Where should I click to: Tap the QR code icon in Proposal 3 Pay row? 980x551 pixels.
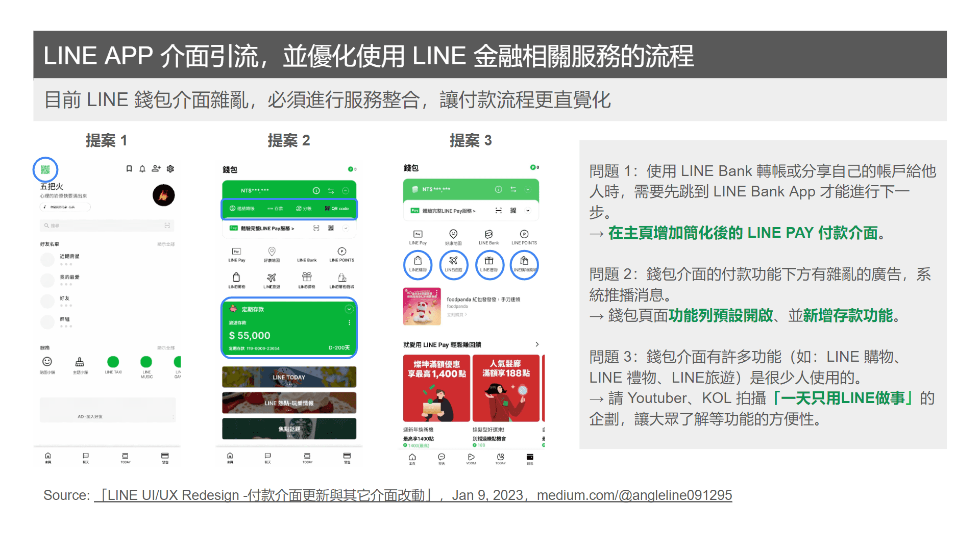coord(513,210)
